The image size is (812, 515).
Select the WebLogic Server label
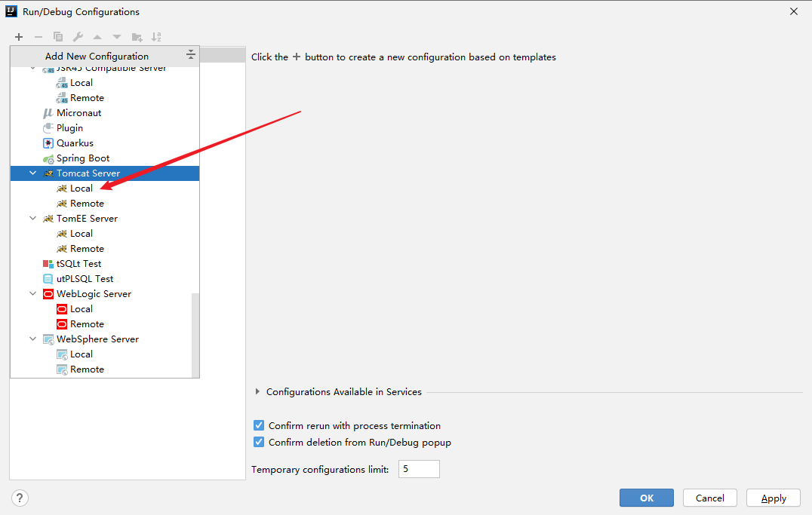click(94, 294)
